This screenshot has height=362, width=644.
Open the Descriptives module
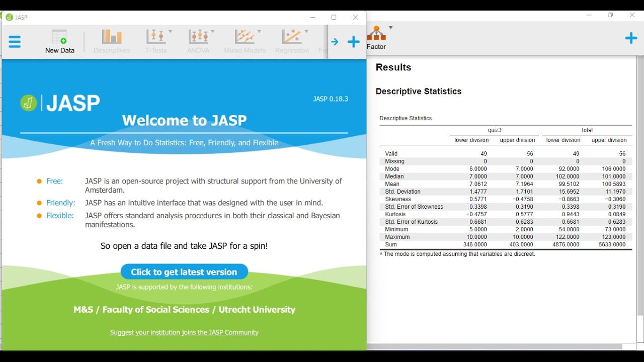click(112, 41)
